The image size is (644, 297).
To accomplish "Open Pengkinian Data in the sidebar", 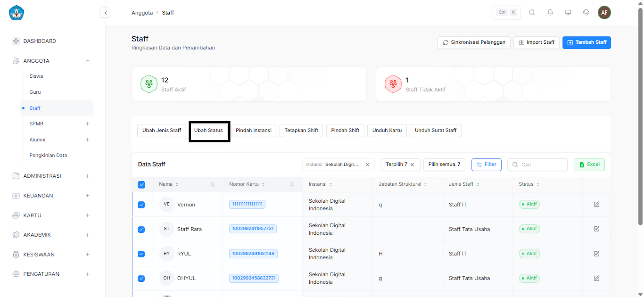I will tap(48, 155).
